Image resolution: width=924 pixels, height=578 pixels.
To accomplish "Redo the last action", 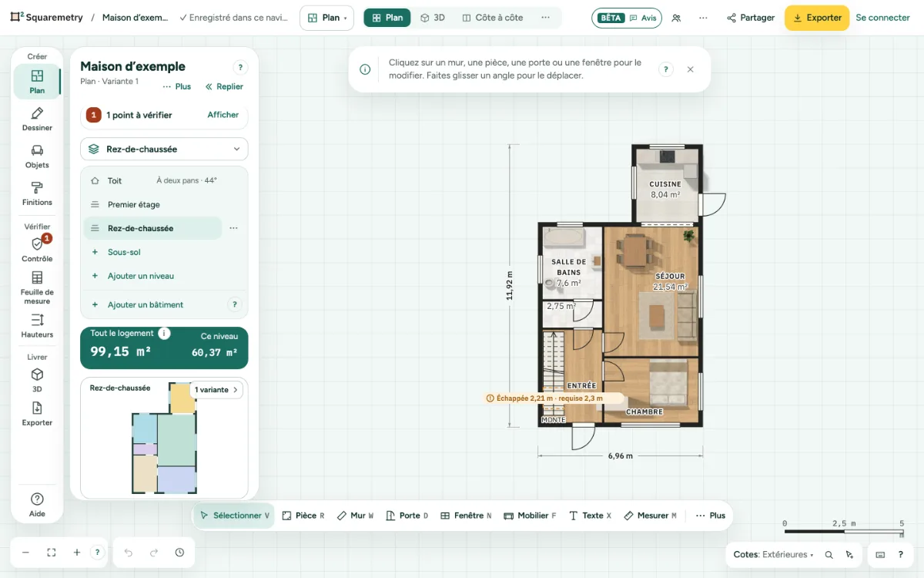I will [x=154, y=553].
